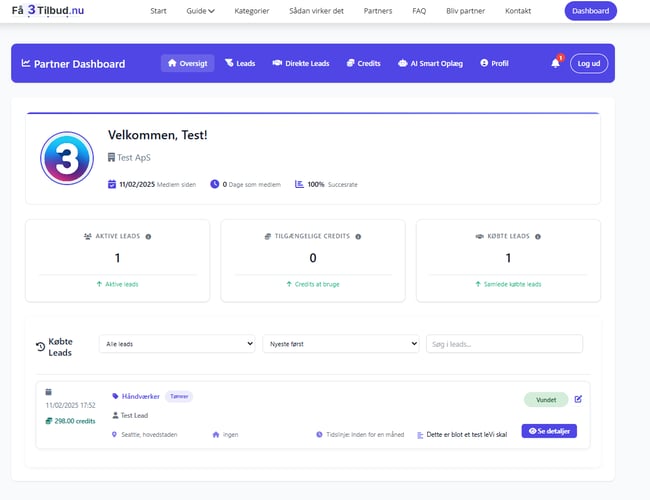Open the Leads tab

tap(240, 63)
